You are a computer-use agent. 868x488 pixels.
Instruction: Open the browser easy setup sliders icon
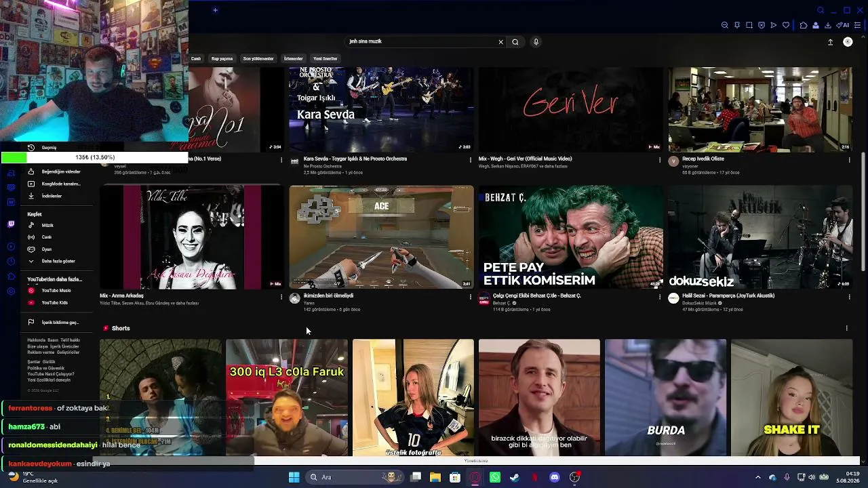pyautogui.click(x=858, y=25)
